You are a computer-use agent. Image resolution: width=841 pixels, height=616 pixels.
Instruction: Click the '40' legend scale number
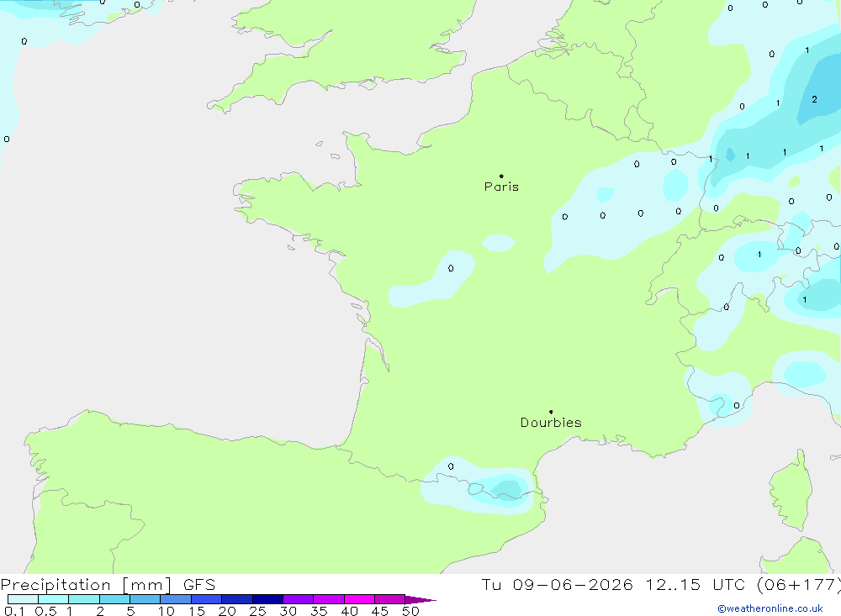click(350, 611)
